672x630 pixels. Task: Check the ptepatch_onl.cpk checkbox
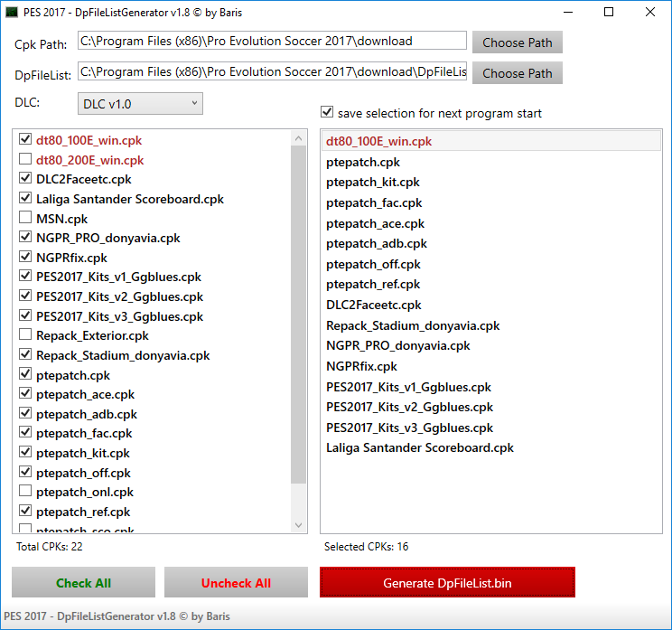point(25,491)
